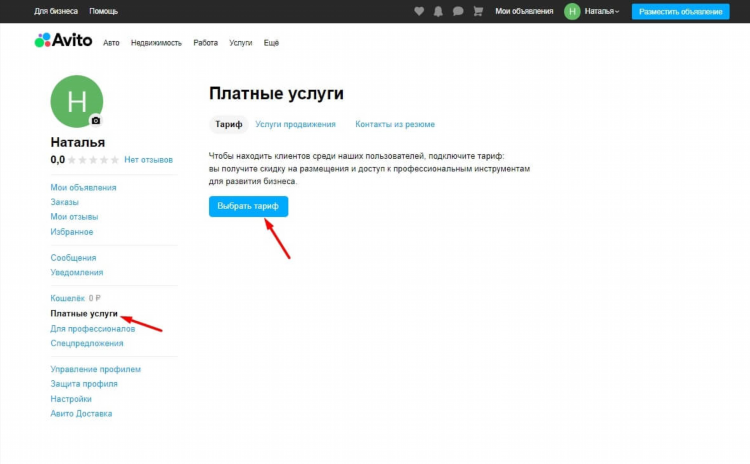Image resolution: width=750 pixels, height=464 pixels.
Task: Open notifications bell icon
Action: pos(438,11)
